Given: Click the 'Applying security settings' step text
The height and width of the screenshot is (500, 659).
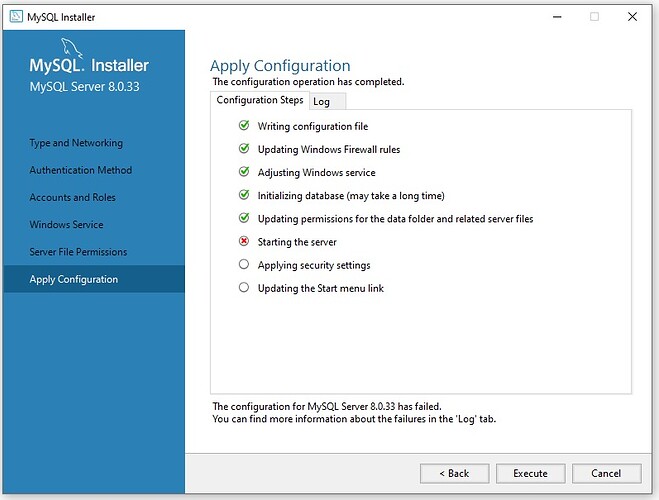Looking at the screenshot, I should click(314, 265).
